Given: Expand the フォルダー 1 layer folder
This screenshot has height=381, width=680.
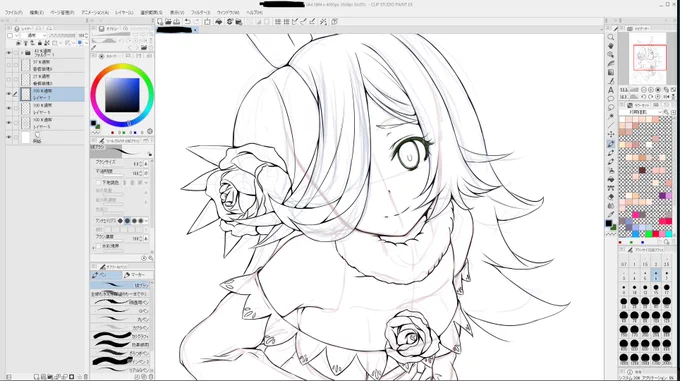Looking at the screenshot, I should pos(22,53).
